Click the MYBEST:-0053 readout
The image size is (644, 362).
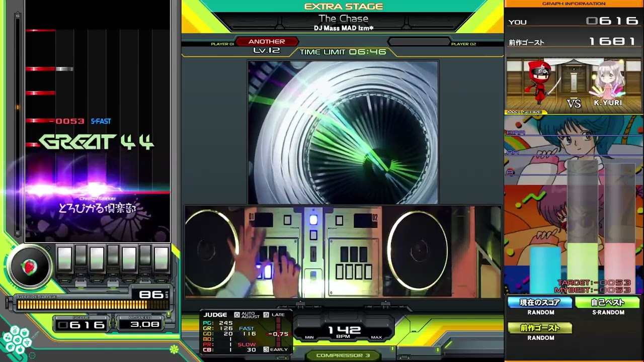593,290
